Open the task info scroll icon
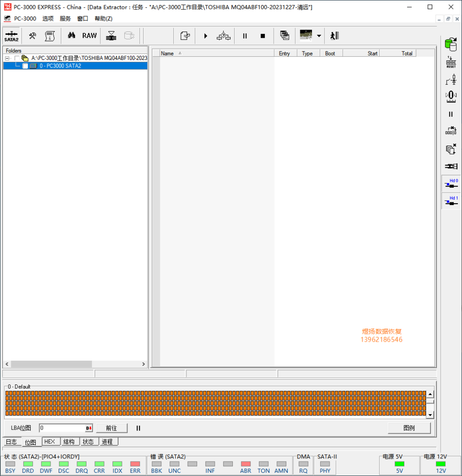 click(x=50, y=36)
